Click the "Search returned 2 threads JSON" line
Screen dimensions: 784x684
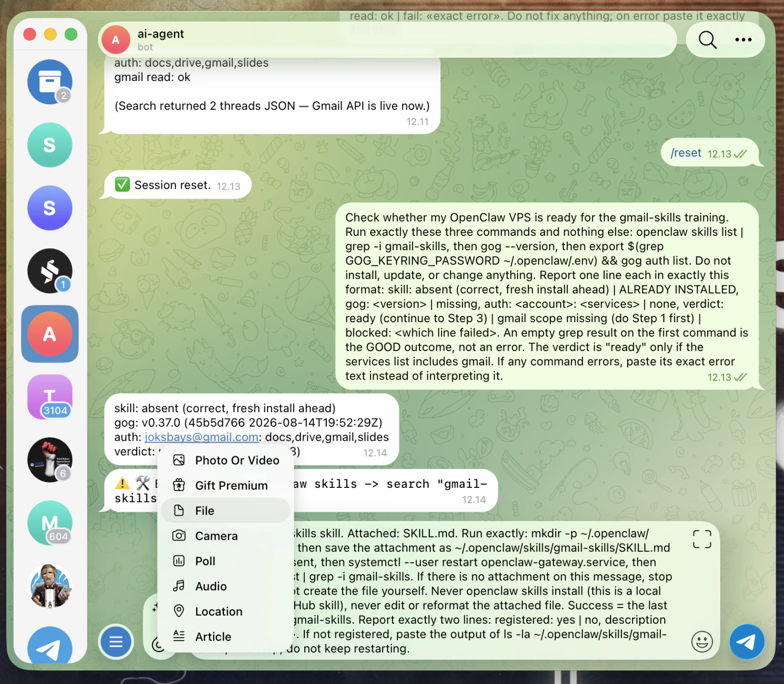[x=272, y=106]
